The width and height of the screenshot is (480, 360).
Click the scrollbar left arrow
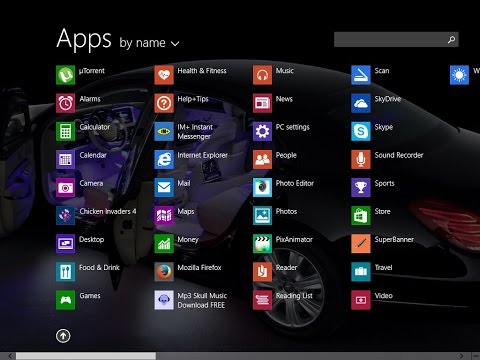10,356
